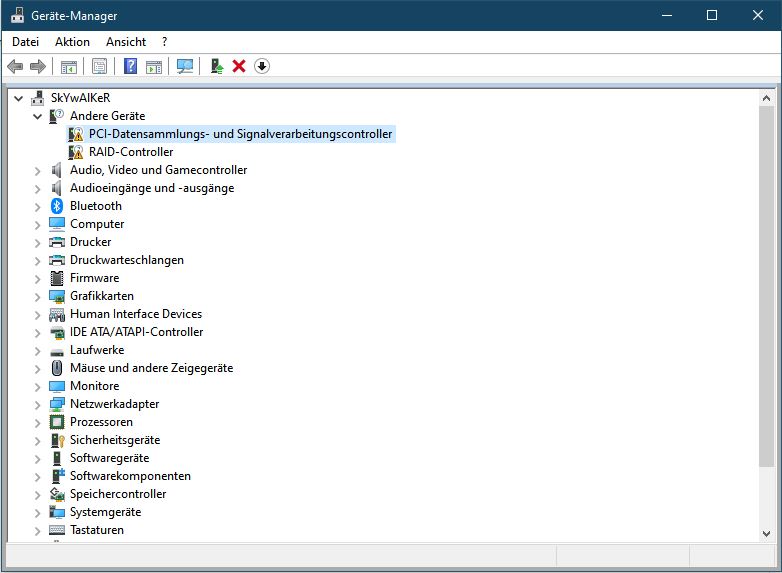Select the Andere Geräte label

point(107,116)
